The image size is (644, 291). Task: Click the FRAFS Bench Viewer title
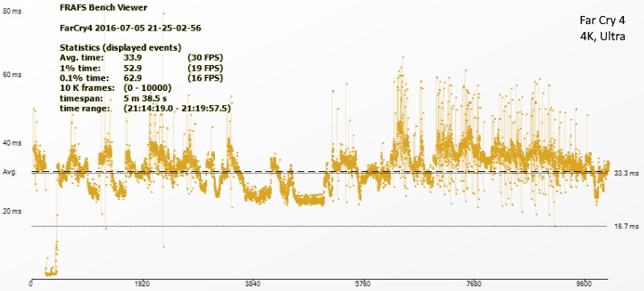pos(104,7)
